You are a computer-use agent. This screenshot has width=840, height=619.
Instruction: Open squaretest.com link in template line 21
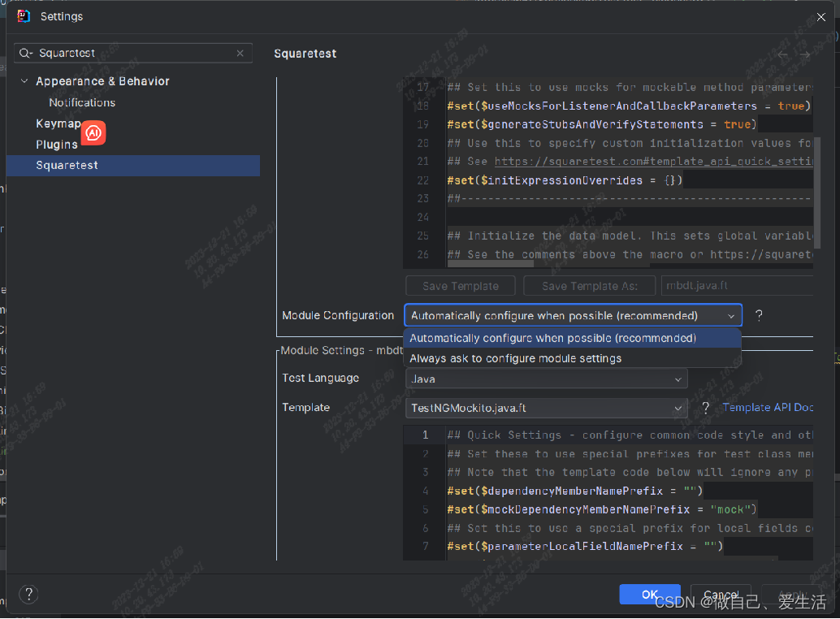654,161
